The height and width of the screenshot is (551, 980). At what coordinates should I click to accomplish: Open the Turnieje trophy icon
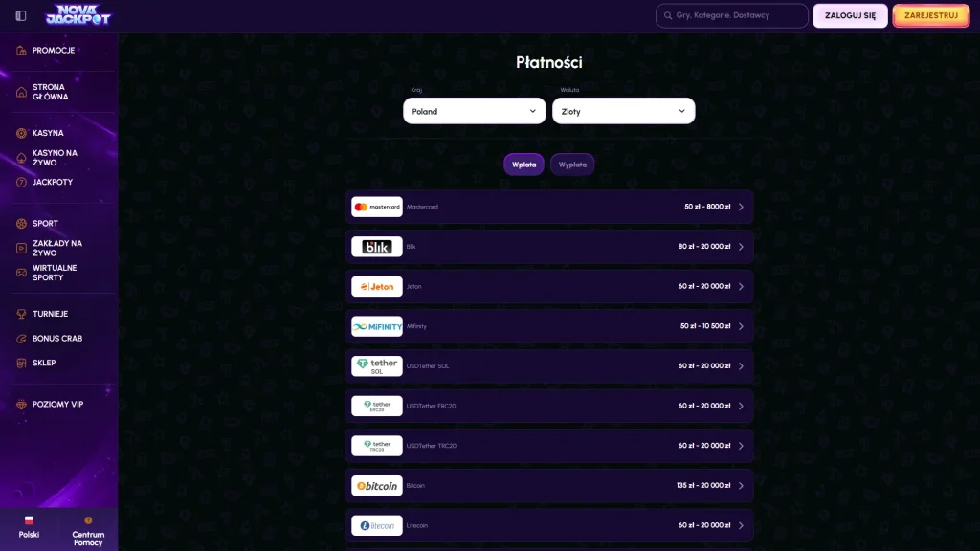[21, 314]
